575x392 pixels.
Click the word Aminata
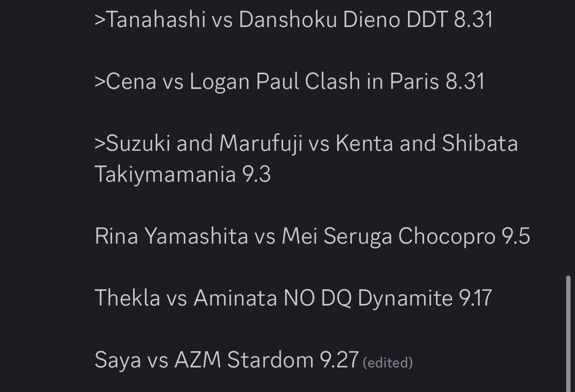pos(235,298)
